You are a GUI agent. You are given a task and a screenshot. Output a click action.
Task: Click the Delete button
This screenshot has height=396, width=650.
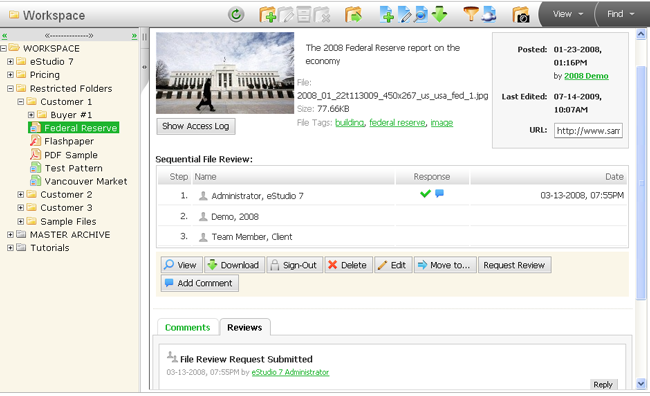349,265
